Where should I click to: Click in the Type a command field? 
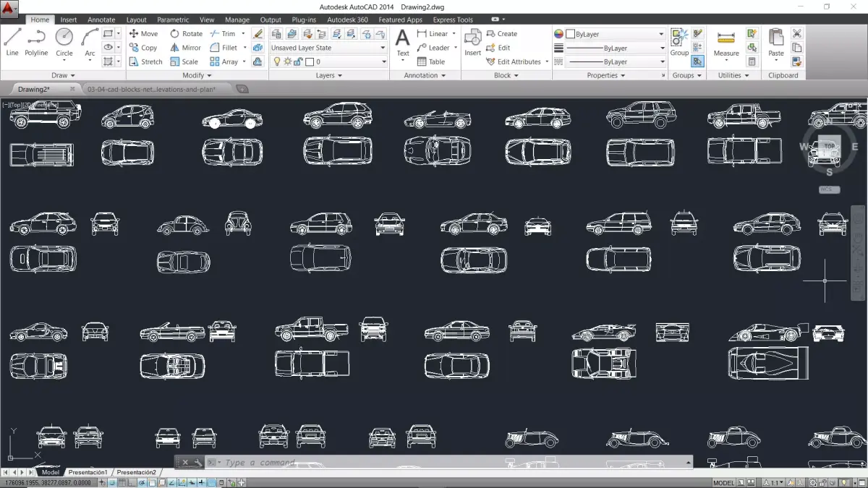pyautogui.click(x=448, y=463)
